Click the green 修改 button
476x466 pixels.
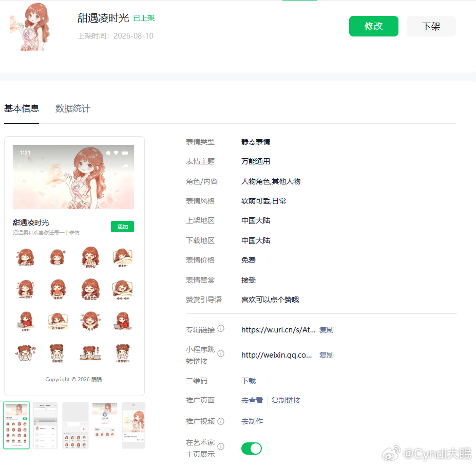click(x=373, y=26)
